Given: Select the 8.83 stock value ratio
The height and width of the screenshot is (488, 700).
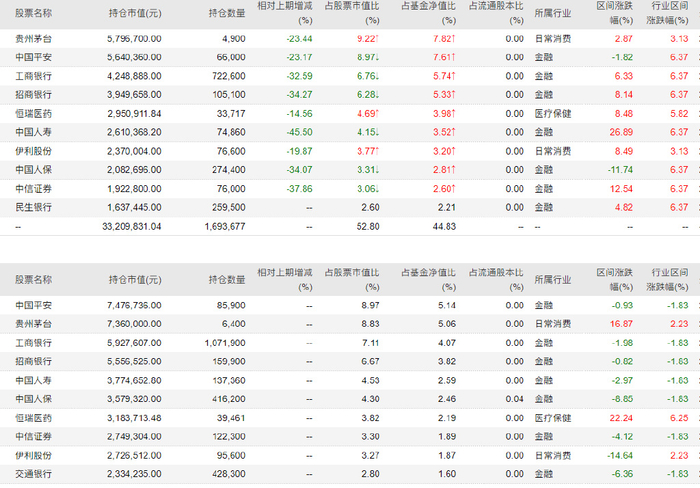Looking at the screenshot, I should (371, 324).
